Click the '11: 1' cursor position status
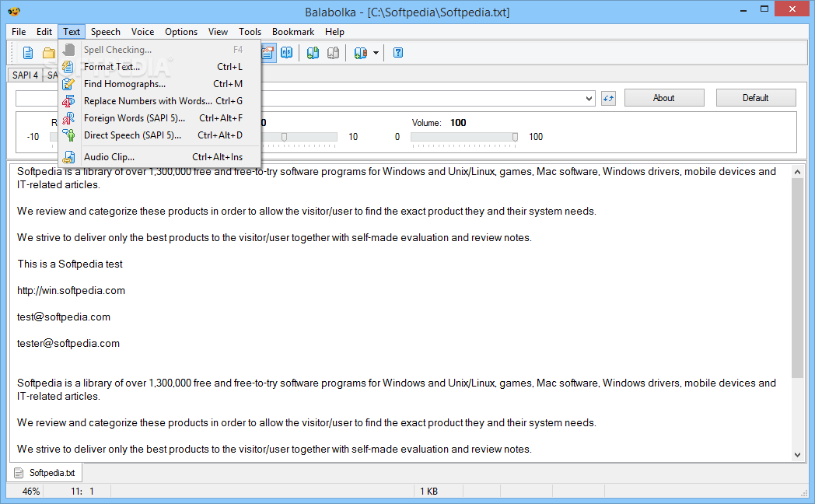This screenshot has width=815, height=504. (82, 491)
